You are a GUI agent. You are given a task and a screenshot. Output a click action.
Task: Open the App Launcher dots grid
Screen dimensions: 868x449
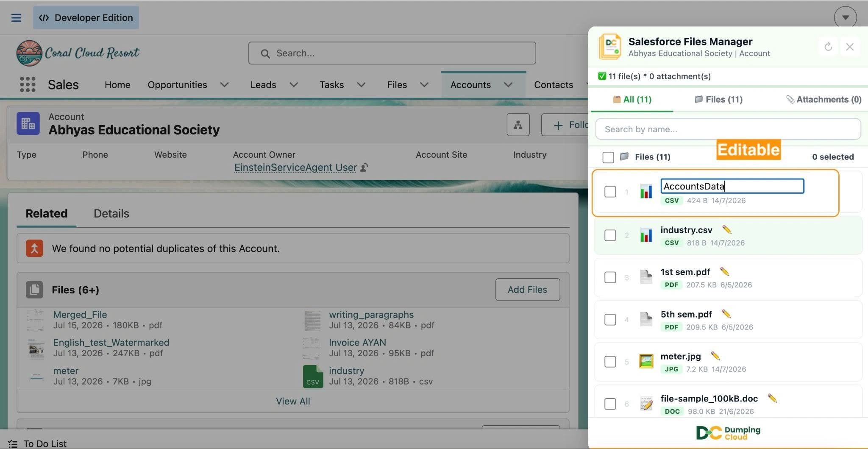coord(28,84)
